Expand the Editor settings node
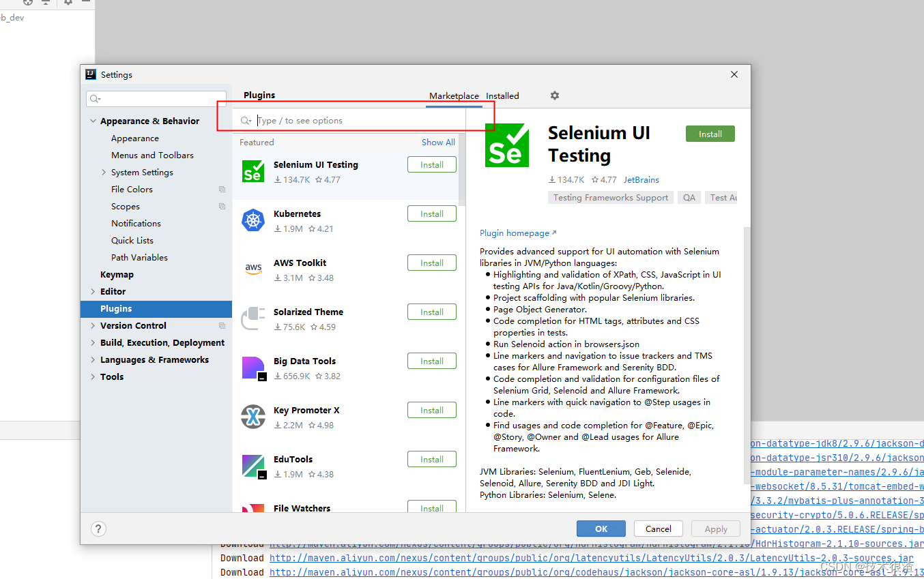 click(x=93, y=292)
